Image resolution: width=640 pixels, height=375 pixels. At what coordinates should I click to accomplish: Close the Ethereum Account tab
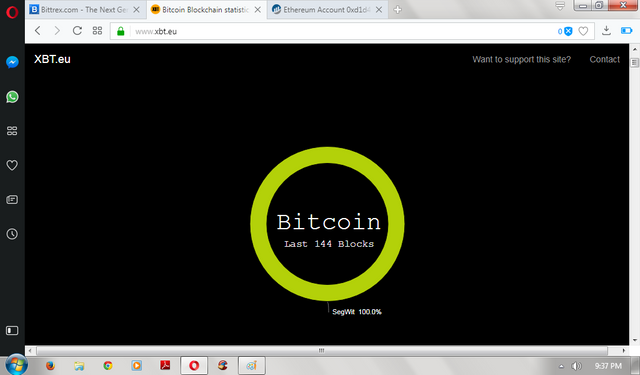(x=379, y=10)
